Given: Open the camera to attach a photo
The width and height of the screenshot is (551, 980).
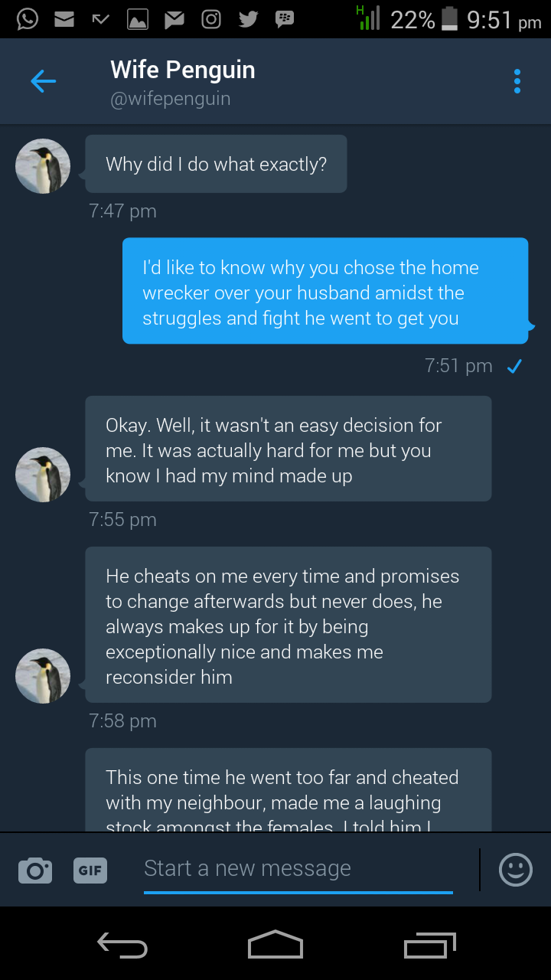Looking at the screenshot, I should click(x=35, y=870).
